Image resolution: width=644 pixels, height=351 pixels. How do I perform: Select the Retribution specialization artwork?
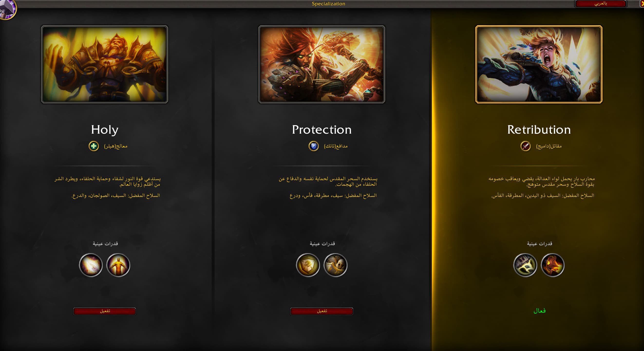click(x=539, y=64)
